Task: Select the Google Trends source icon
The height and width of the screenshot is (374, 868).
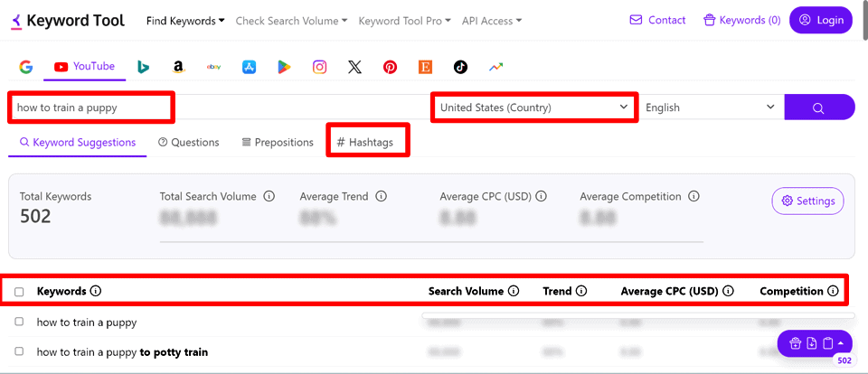Action: click(495, 67)
